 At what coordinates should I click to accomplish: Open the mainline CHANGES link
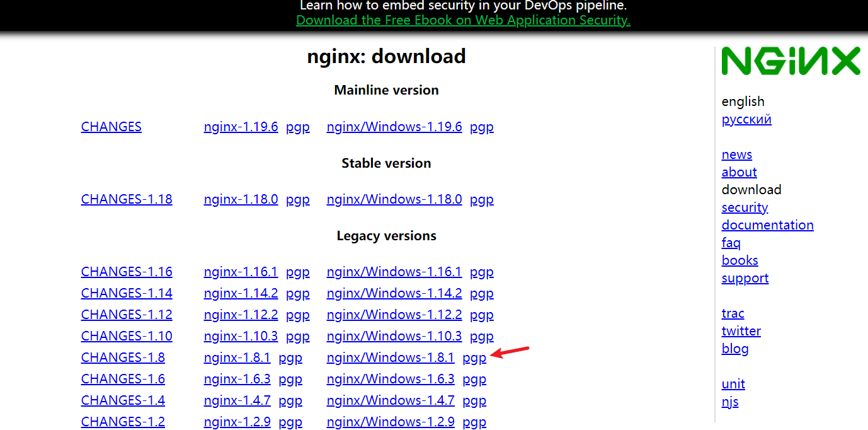click(x=111, y=127)
